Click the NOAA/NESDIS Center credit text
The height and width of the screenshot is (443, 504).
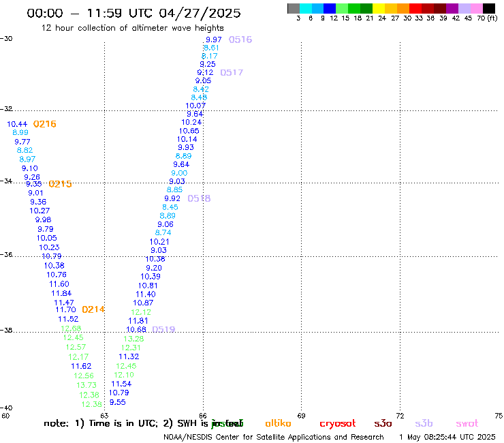click(274, 438)
